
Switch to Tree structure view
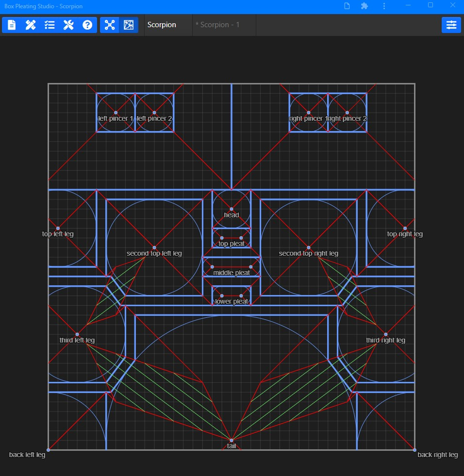click(110, 25)
